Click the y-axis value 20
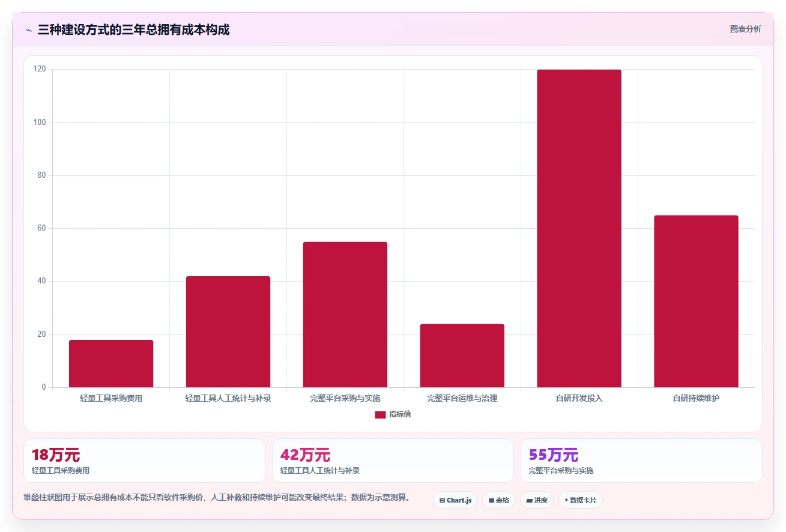 click(41, 334)
